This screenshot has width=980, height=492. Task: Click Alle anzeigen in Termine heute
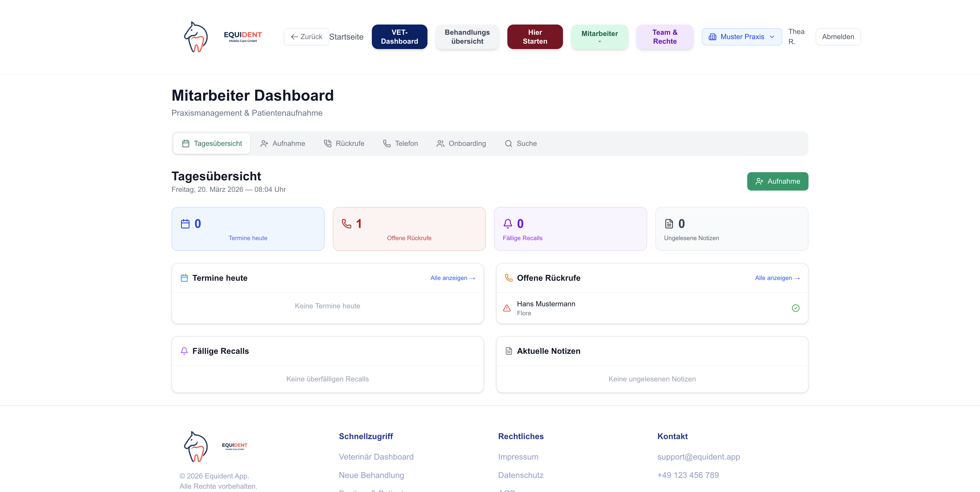(x=452, y=278)
